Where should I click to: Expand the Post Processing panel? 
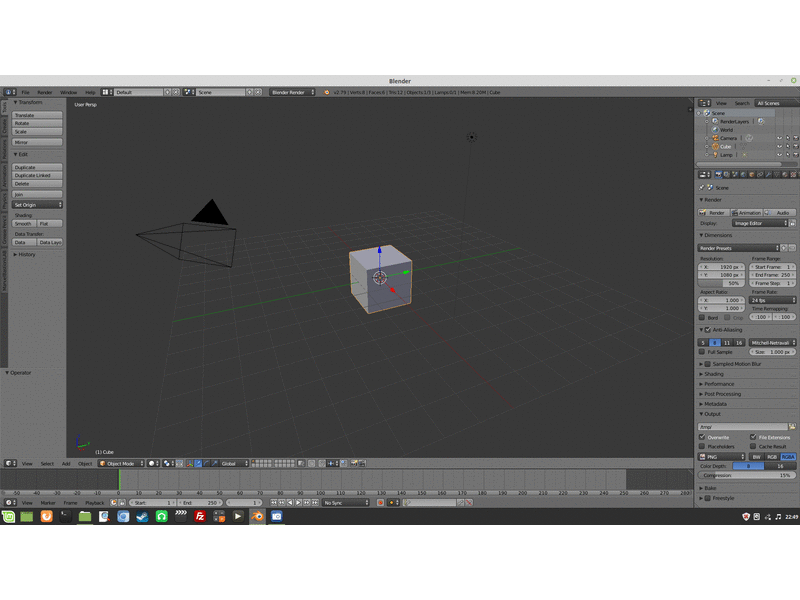point(722,394)
